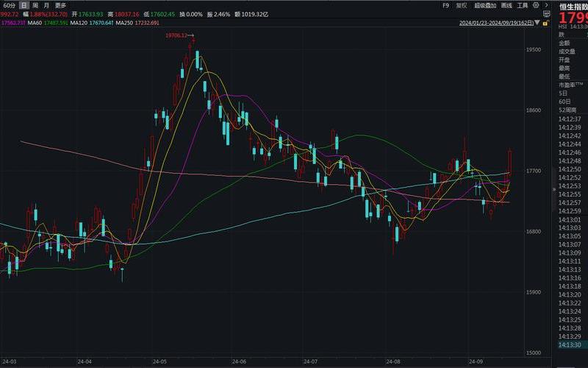
Task: Click the 低 17602.45 low value
Action: click(159, 14)
